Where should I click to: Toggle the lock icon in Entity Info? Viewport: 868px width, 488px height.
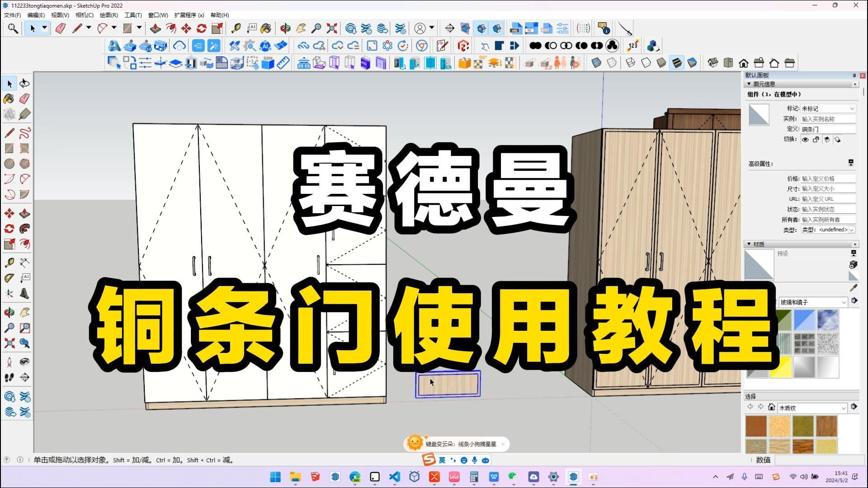coord(816,140)
